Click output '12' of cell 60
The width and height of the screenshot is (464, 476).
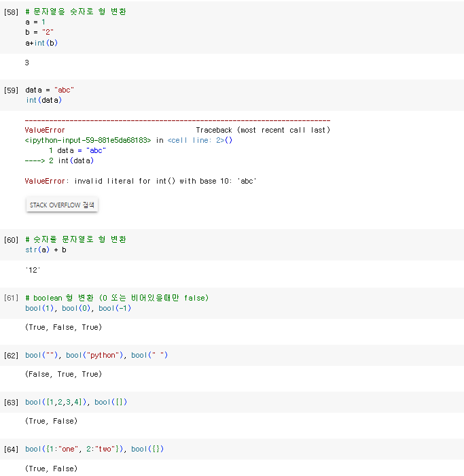click(x=33, y=270)
